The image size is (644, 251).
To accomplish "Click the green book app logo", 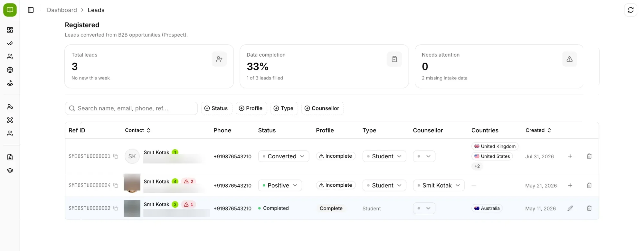I will coord(10,10).
